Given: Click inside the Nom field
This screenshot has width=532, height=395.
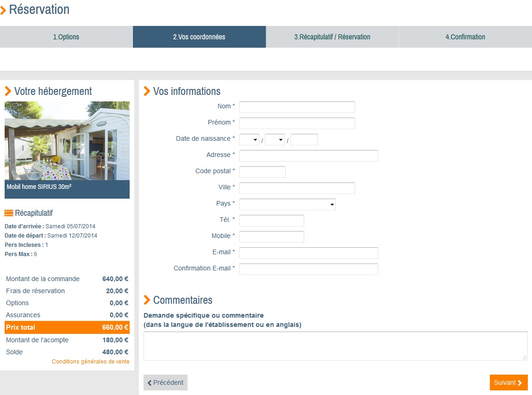Looking at the screenshot, I should [297, 107].
